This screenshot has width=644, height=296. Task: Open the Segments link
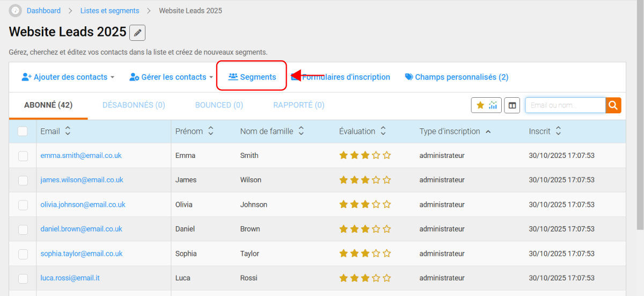[252, 77]
